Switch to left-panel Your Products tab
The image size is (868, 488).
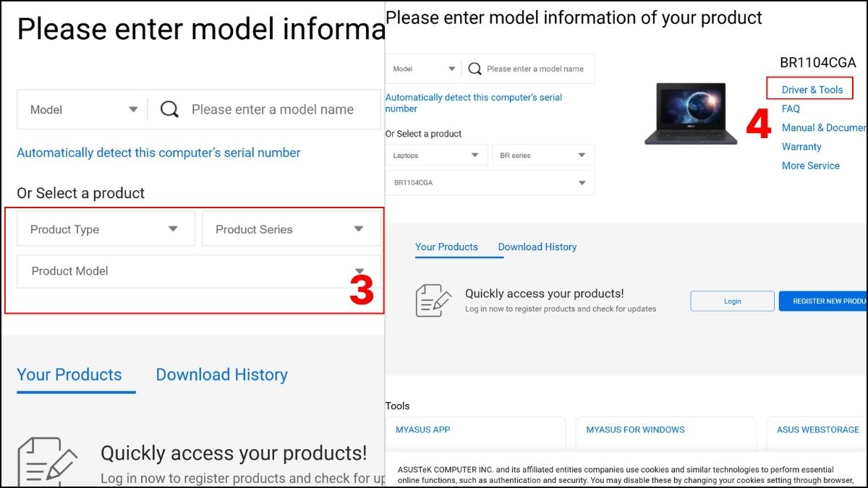coord(69,374)
